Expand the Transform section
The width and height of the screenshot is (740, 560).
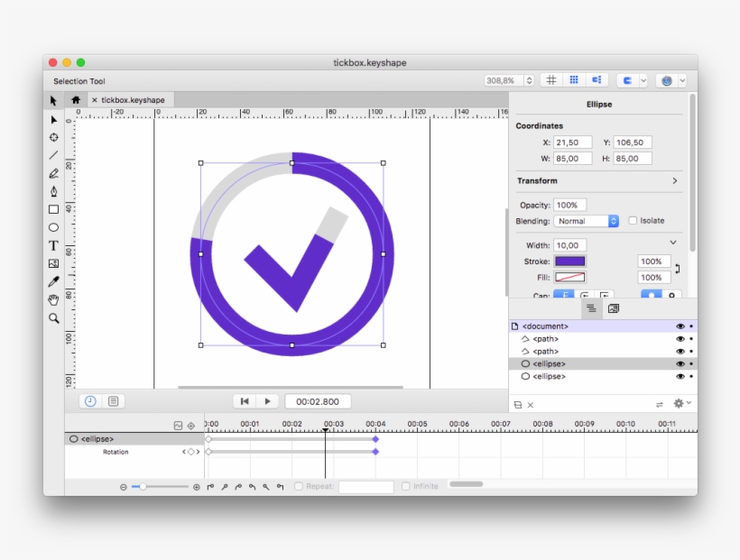[674, 180]
